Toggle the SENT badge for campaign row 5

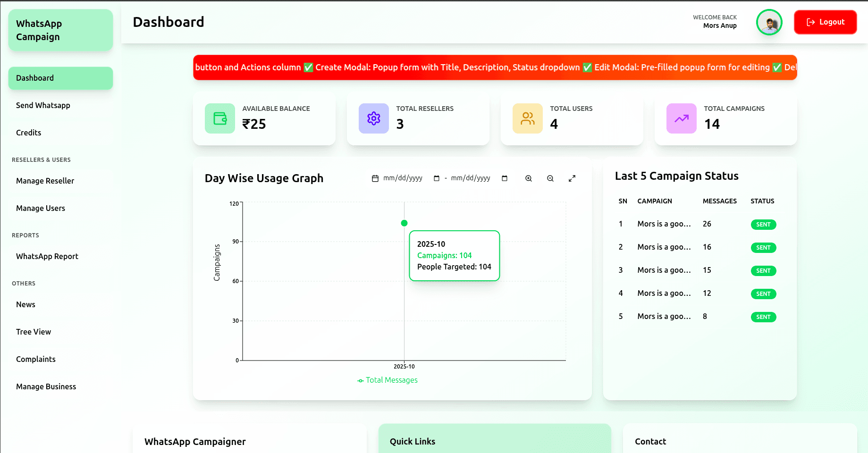pos(763,317)
